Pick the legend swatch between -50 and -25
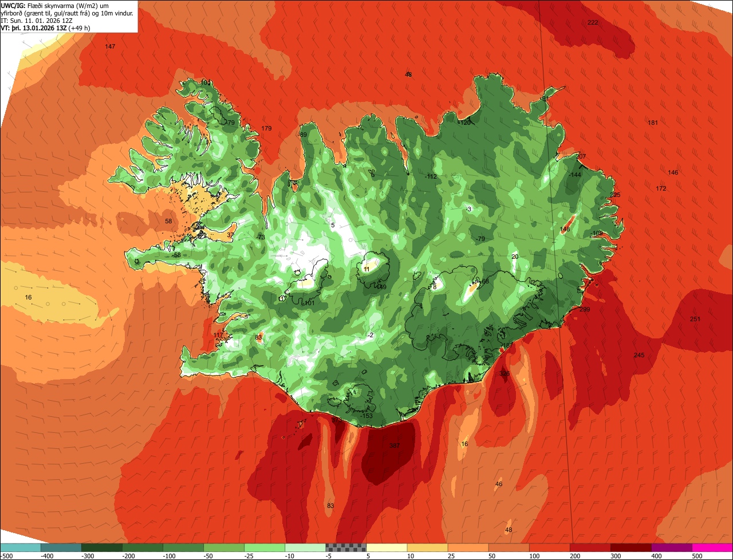Image resolution: width=733 pixels, height=560 pixels. tap(224, 547)
